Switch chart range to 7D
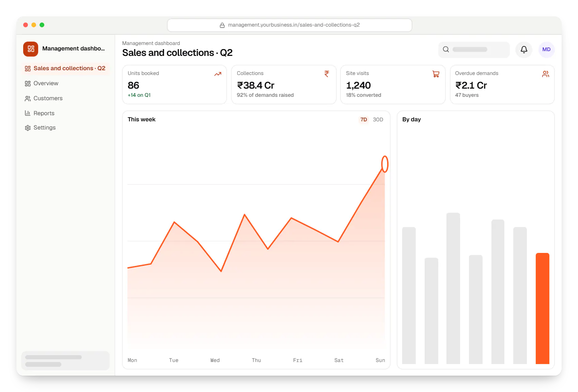Image resolution: width=578 pixels, height=392 pixels. 364,120
